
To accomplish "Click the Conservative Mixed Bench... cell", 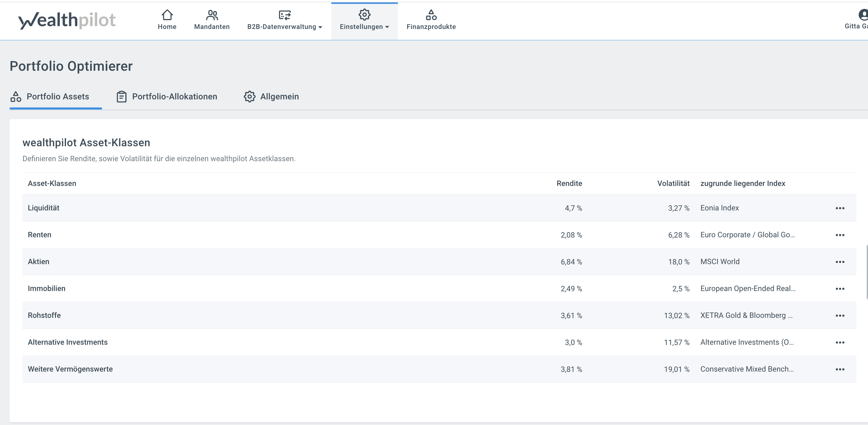I will (x=747, y=369).
